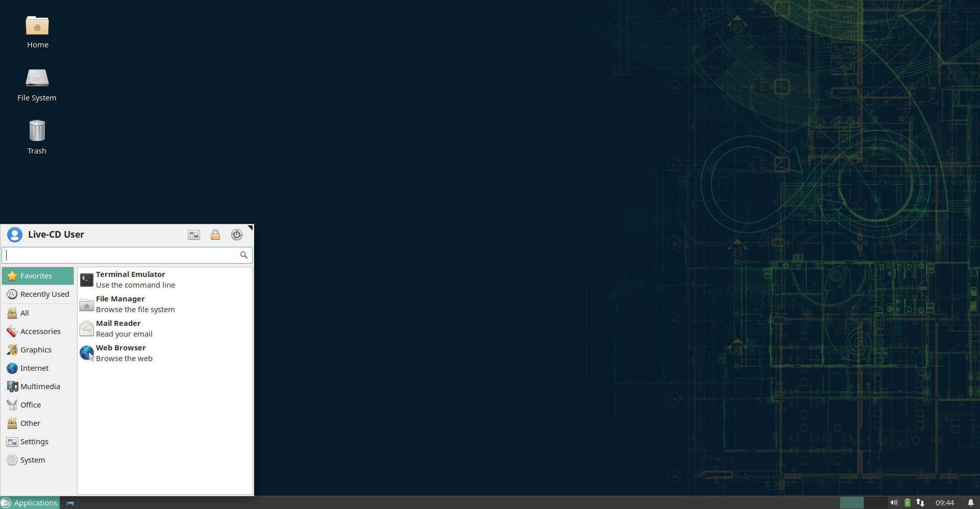Click the lock screen padlock icon

[x=215, y=235]
